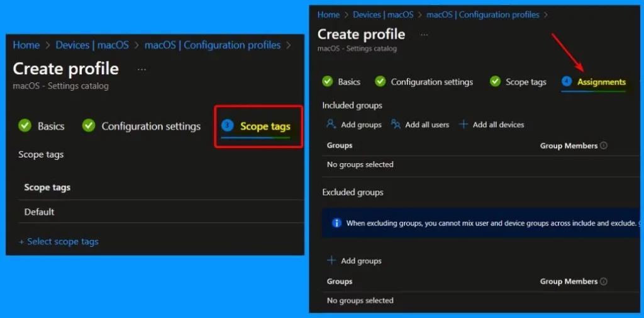
Task: Click the step 3 circle icon beside Scope tags
Action: point(227,125)
